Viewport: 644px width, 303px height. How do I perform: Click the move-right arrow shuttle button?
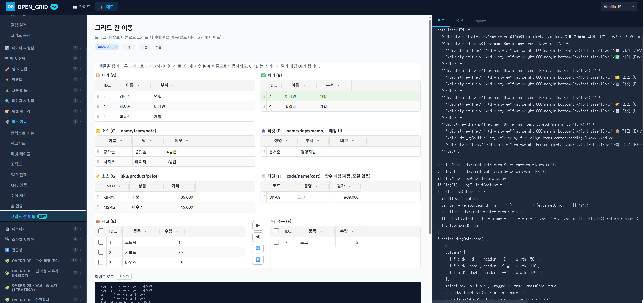click(x=258, y=226)
